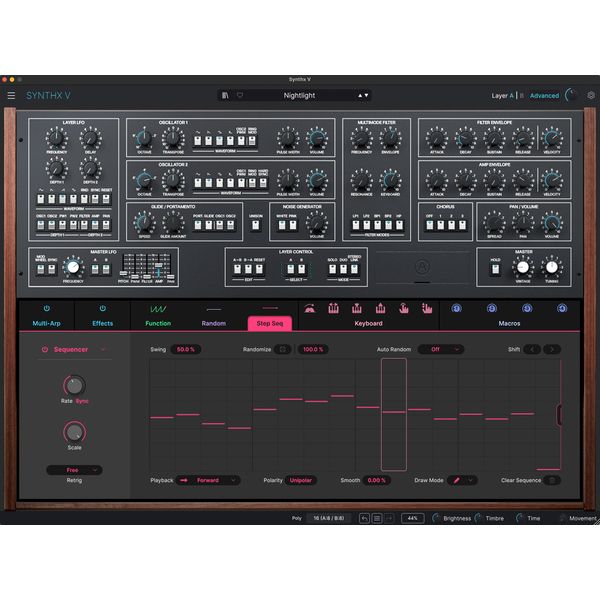
Task: Turn Chorus to Off switch
Action: pos(429,225)
